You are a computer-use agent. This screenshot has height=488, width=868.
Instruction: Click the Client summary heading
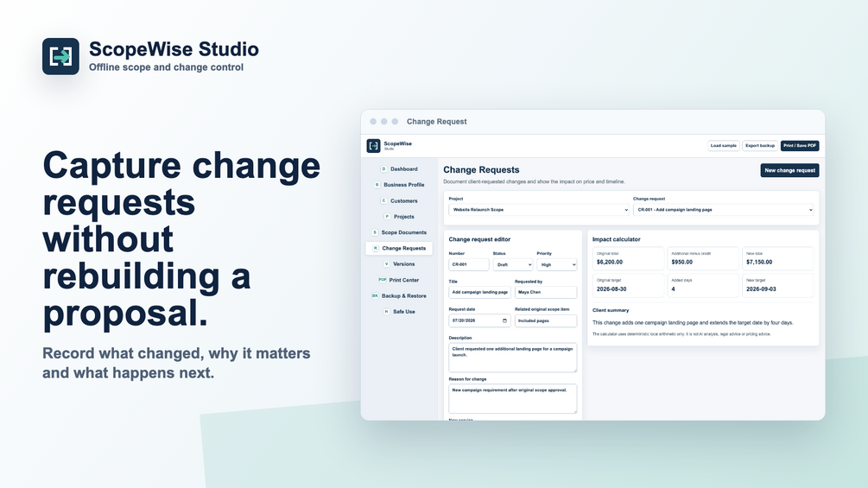click(611, 310)
